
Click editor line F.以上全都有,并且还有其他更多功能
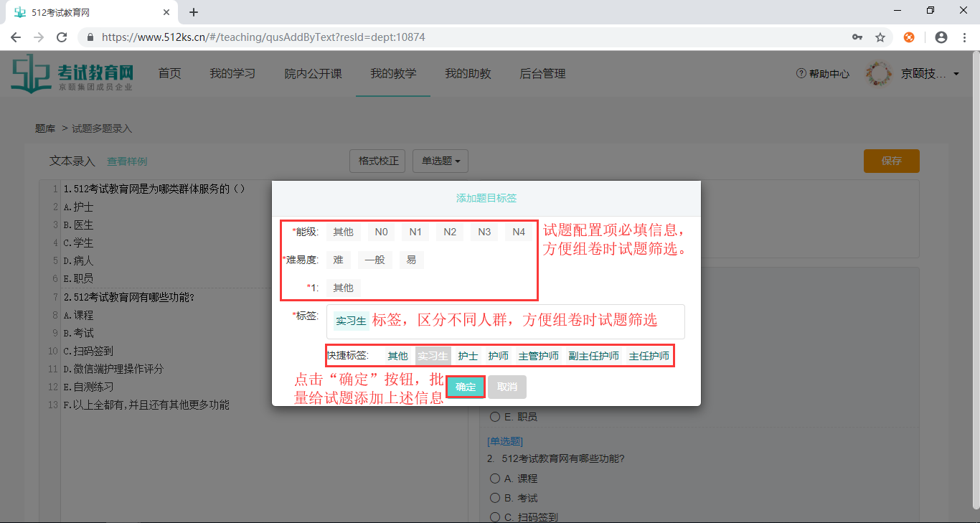[x=146, y=405]
